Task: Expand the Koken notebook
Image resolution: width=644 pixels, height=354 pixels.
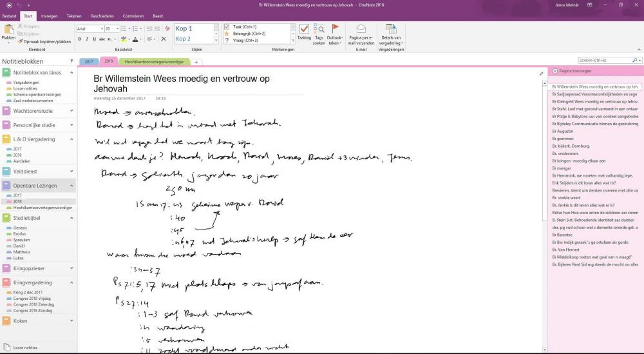Action: point(71,320)
